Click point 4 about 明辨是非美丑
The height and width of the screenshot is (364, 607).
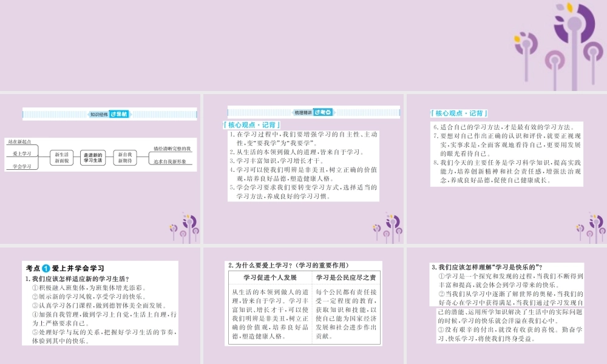(x=303, y=174)
